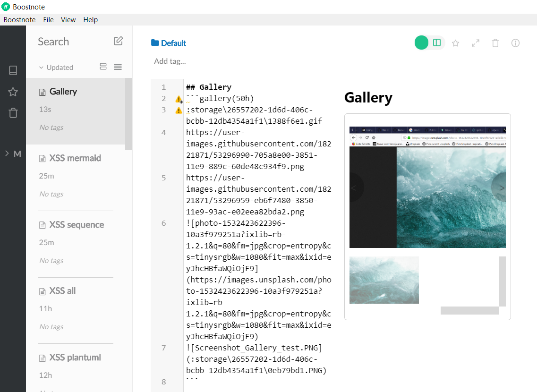Click warning icon on editor line 3

click(179, 111)
